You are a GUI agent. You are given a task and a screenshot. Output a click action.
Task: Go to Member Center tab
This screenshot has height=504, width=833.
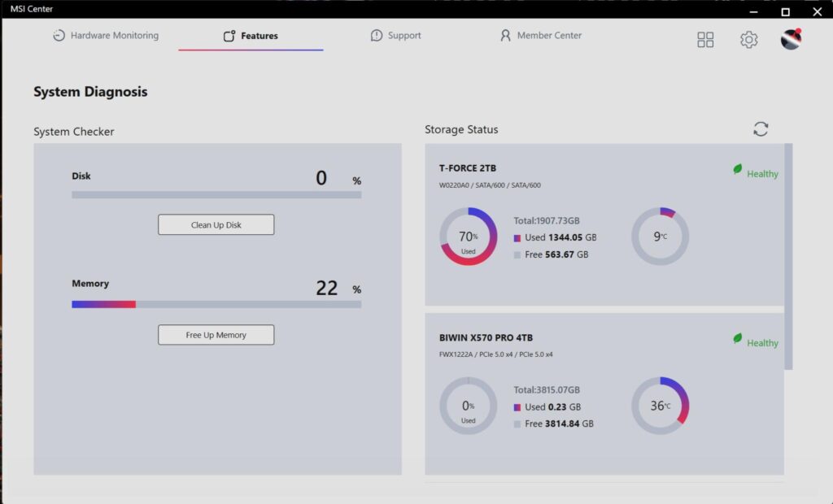(541, 35)
